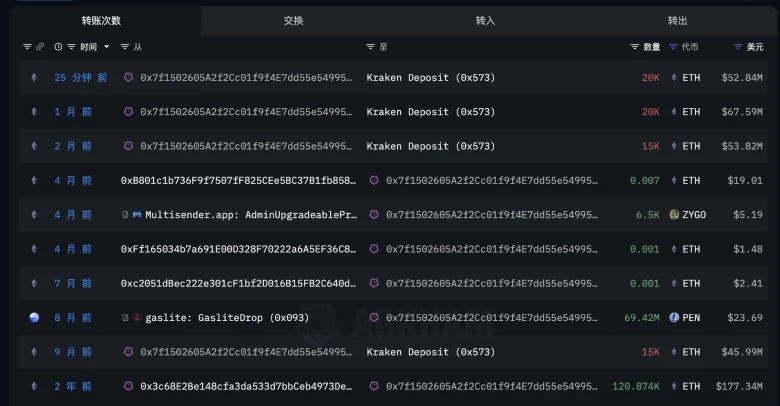Click the gaslite entity icon
780x406 pixels.
(136, 318)
